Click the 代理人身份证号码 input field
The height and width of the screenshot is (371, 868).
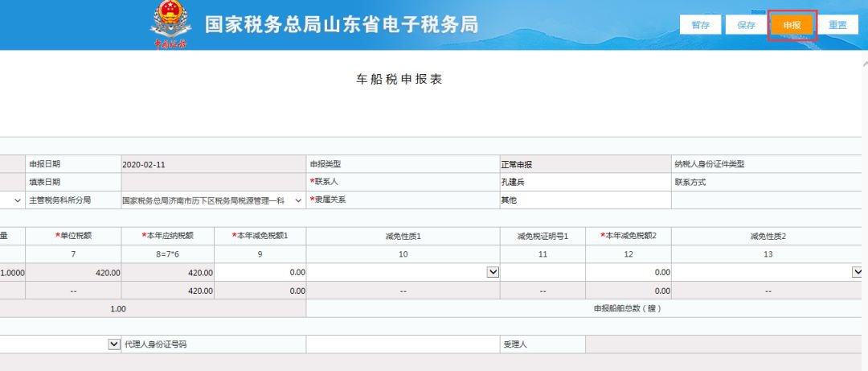tap(401, 344)
